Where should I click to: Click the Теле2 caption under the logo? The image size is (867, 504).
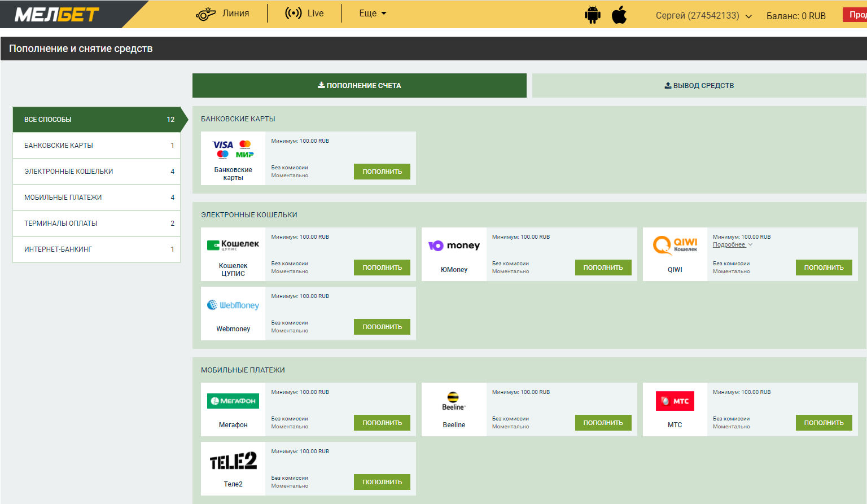pyautogui.click(x=233, y=484)
